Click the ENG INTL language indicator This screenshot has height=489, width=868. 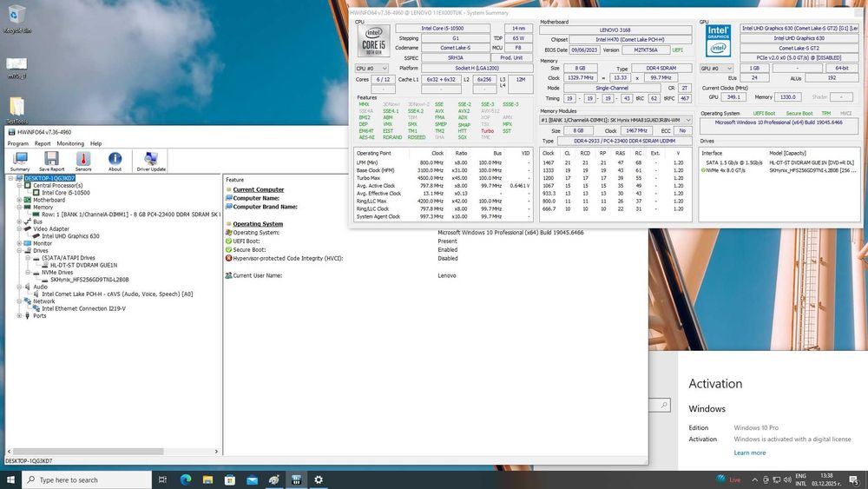coord(801,479)
